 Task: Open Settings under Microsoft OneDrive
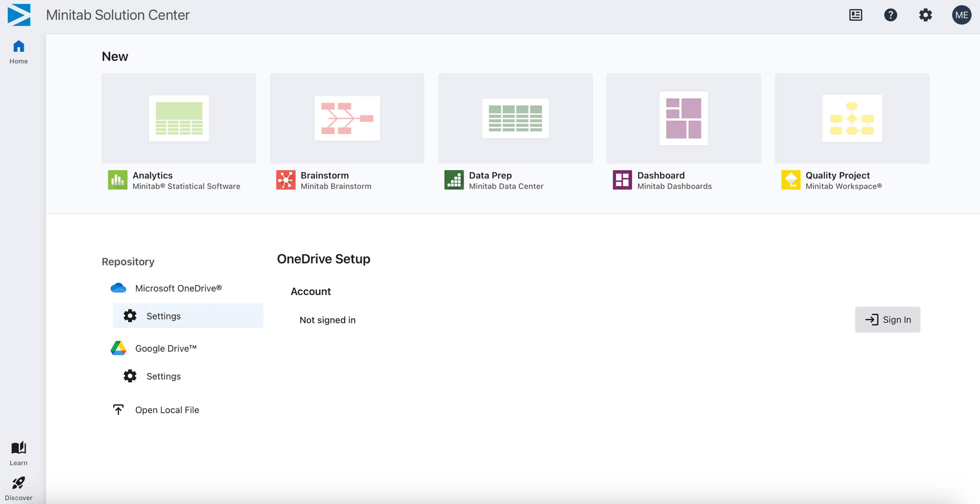point(188,316)
